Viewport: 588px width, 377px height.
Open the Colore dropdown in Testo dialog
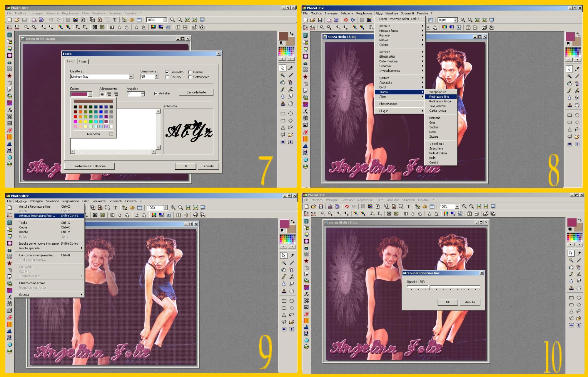90,94
